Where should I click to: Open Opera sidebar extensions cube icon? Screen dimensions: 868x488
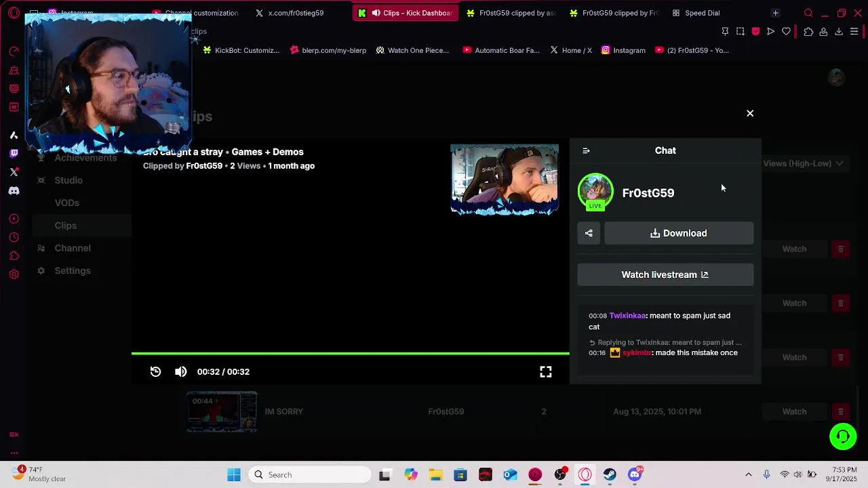14,256
